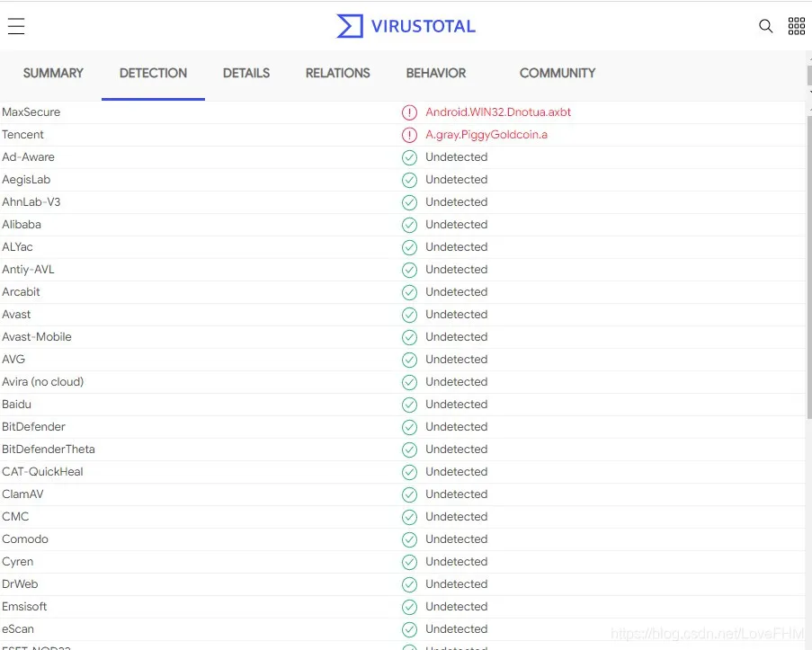The image size is (812, 650).
Task: Click the Emsisoft engine name
Action: [24, 607]
